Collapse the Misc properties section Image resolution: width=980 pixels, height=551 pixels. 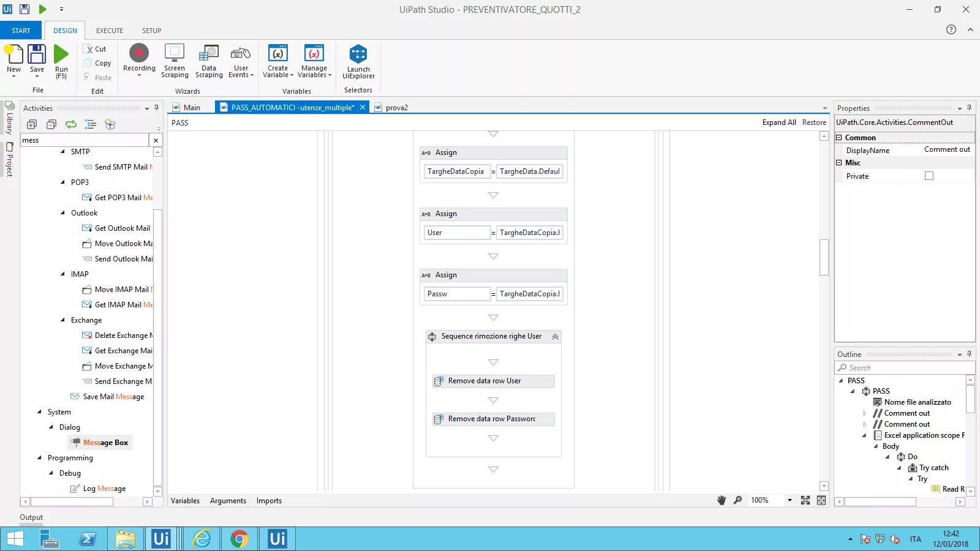[840, 163]
